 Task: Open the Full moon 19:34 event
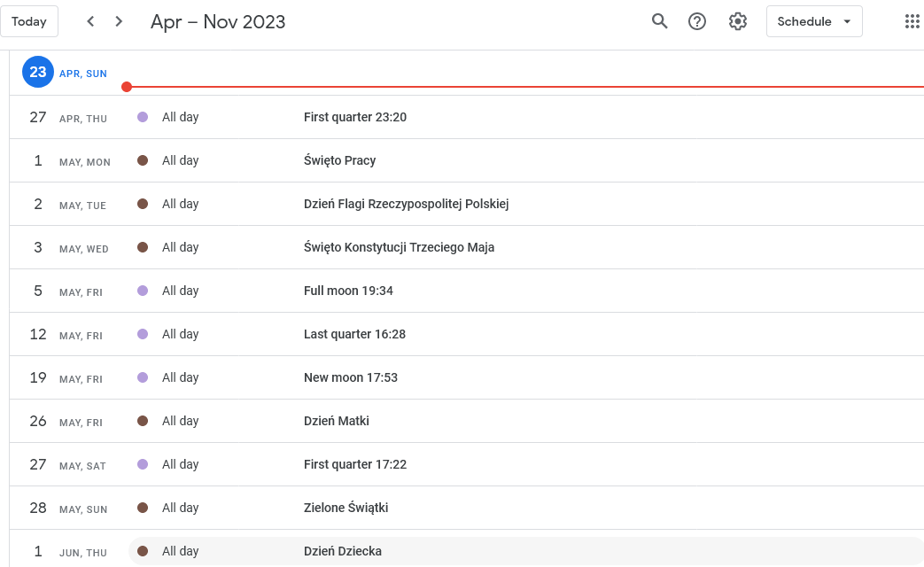tap(348, 291)
